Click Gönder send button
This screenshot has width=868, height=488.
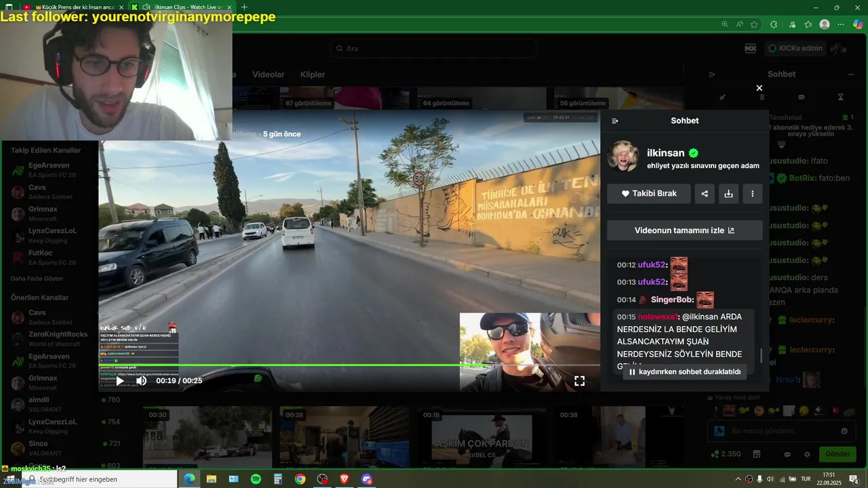tap(837, 454)
